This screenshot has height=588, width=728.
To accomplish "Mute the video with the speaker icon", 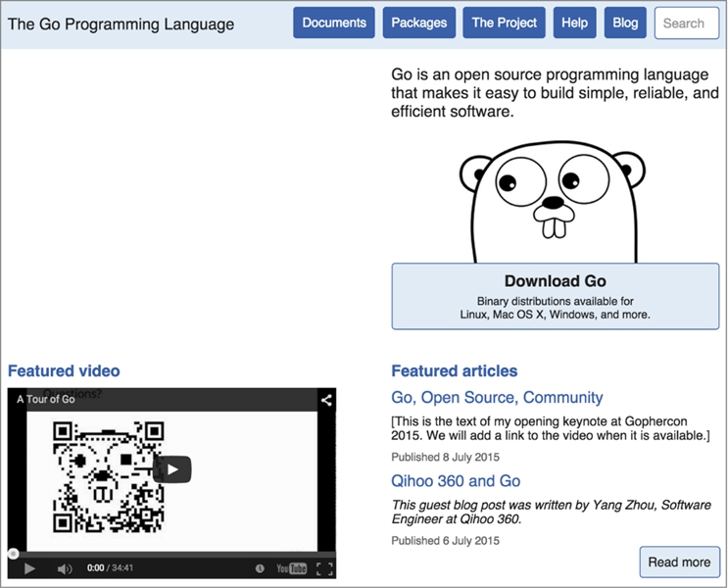I will (64, 568).
